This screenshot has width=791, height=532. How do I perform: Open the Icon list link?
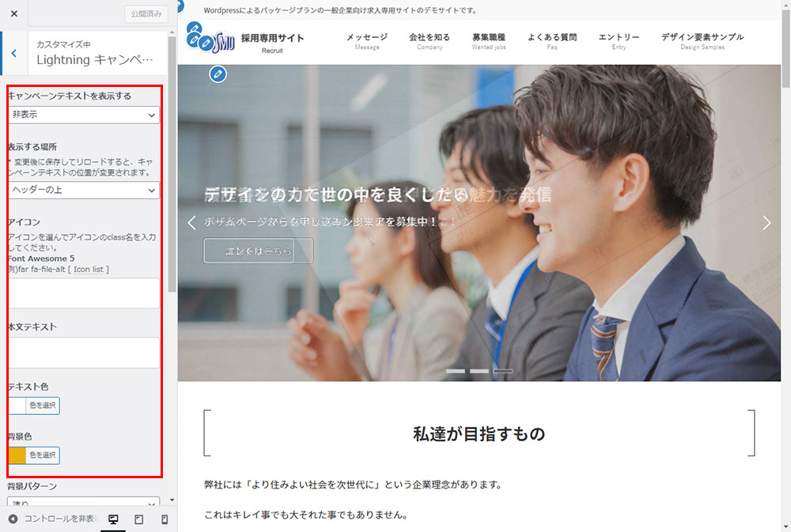point(91,270)
